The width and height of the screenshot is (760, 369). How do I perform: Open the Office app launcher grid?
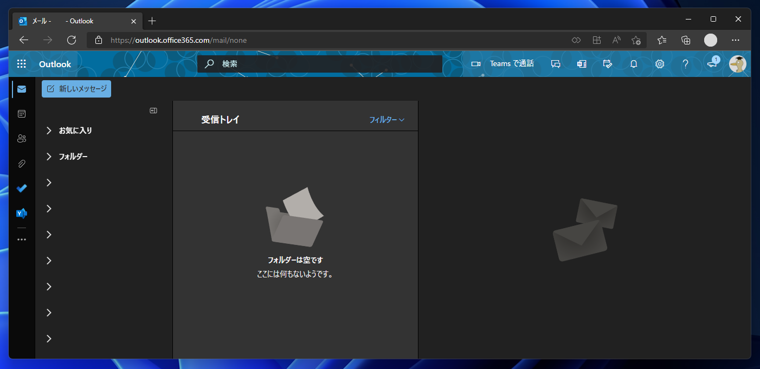coord(21,64)
